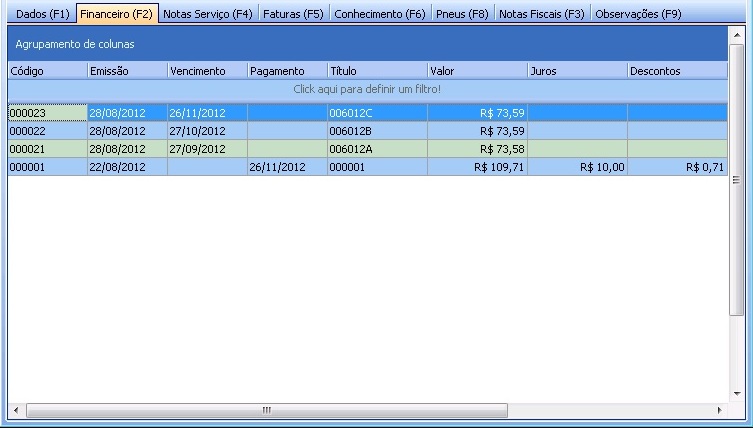753x428 pixels.
Task: Sort by the Juros column header
Action: click(577, 71)
